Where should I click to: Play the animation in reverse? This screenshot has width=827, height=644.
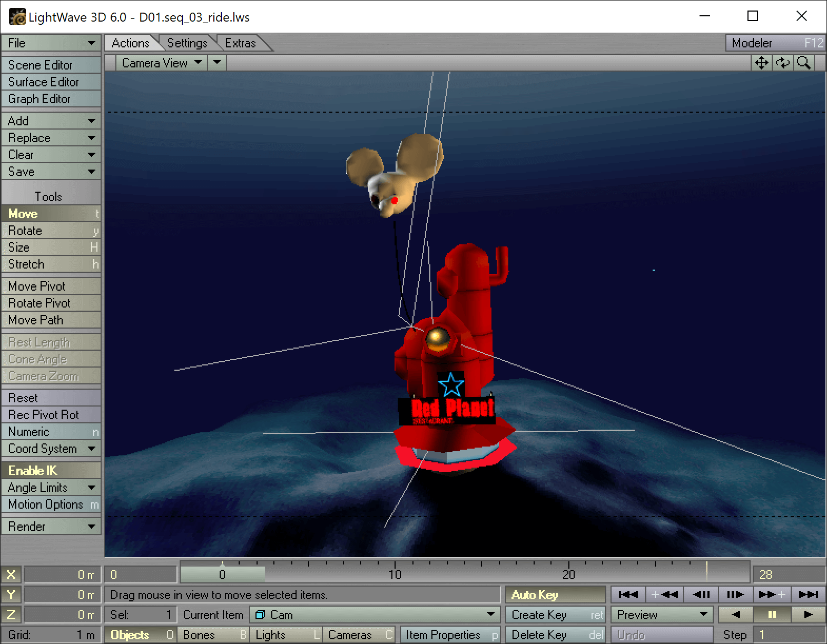point(736,615)
